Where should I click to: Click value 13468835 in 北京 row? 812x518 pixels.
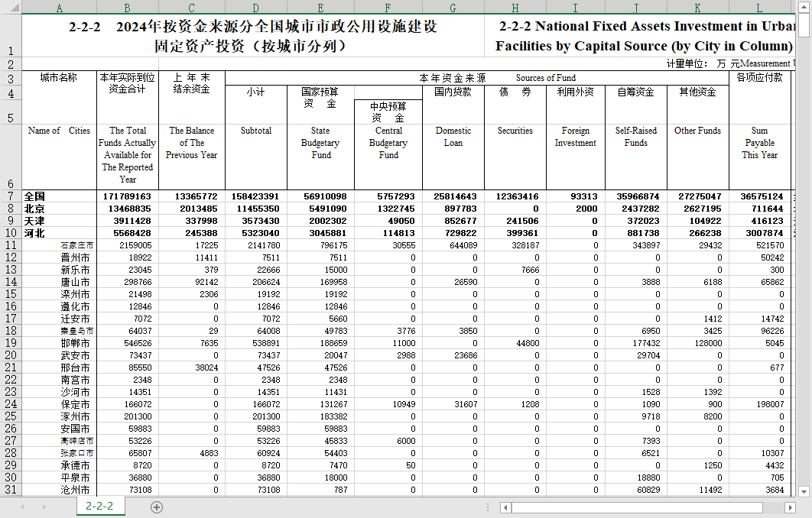click(128, 209)
